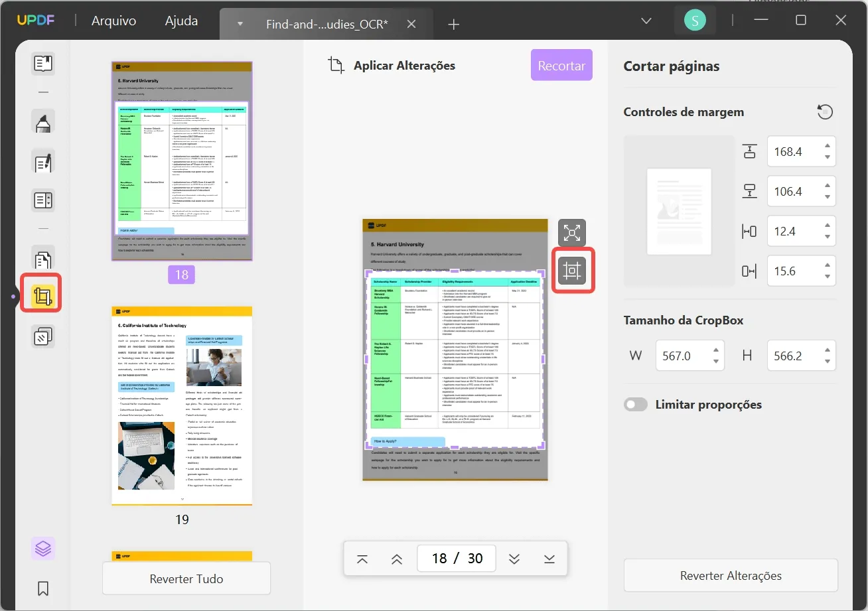Close the Find-and-...udies_OCR tab

[411, 25]
